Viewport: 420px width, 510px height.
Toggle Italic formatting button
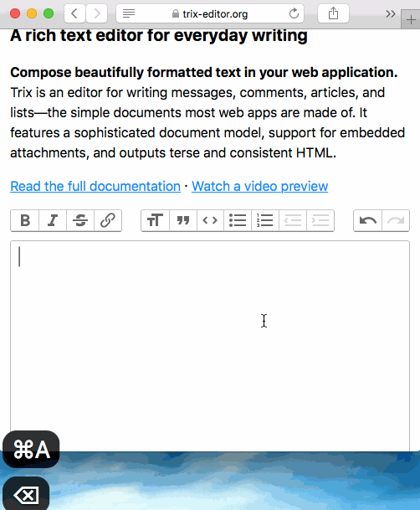[53, 220]
